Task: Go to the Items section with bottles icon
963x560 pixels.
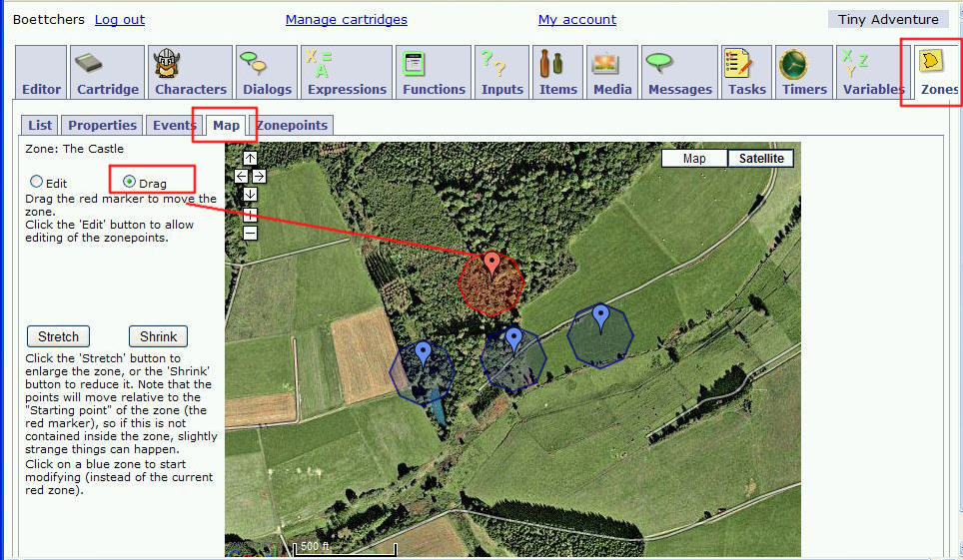Action: point(557,73)
